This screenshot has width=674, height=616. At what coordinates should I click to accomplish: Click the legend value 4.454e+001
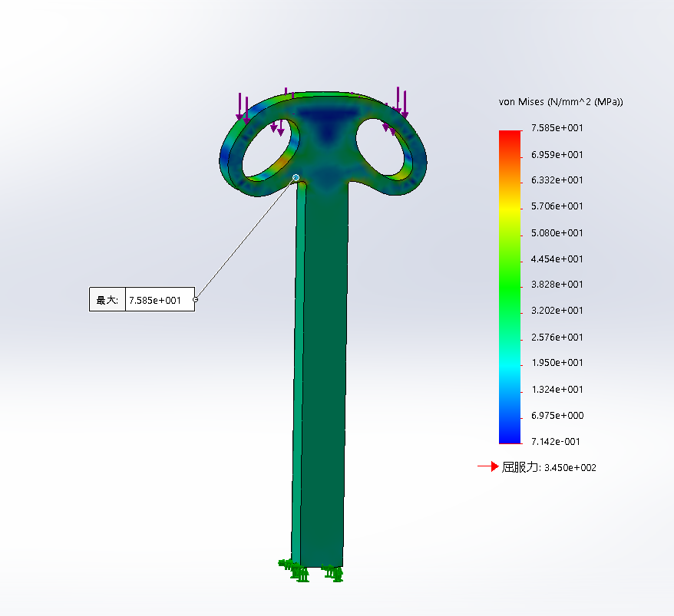pyautogui.click(x=557, y=259)
